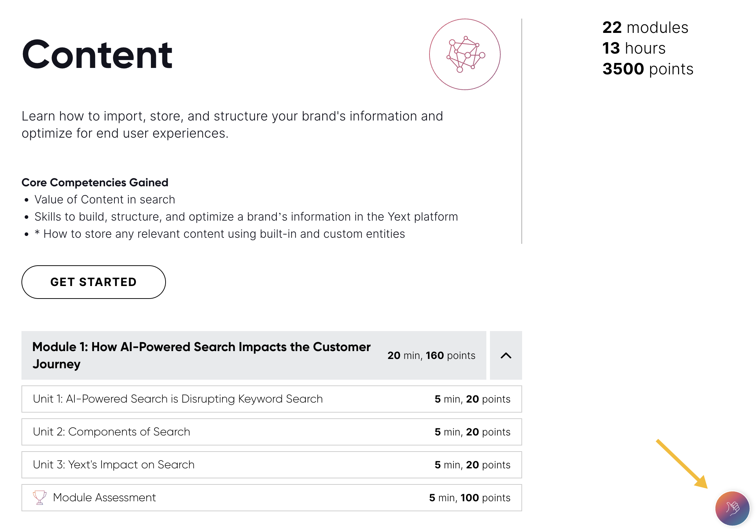Click the Content network graph icon
Image resolution: width=756 pixels, height=532 pixels.
(x=465, y=54)
